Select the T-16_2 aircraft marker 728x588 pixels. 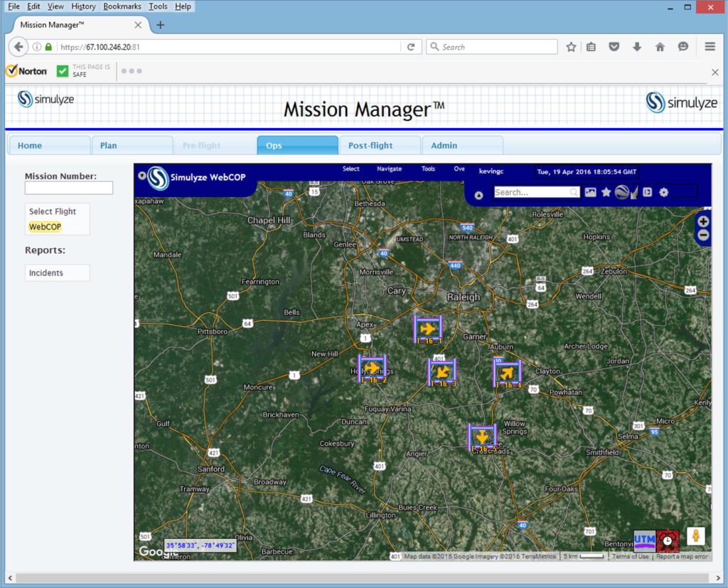click(x=373, y=369)
